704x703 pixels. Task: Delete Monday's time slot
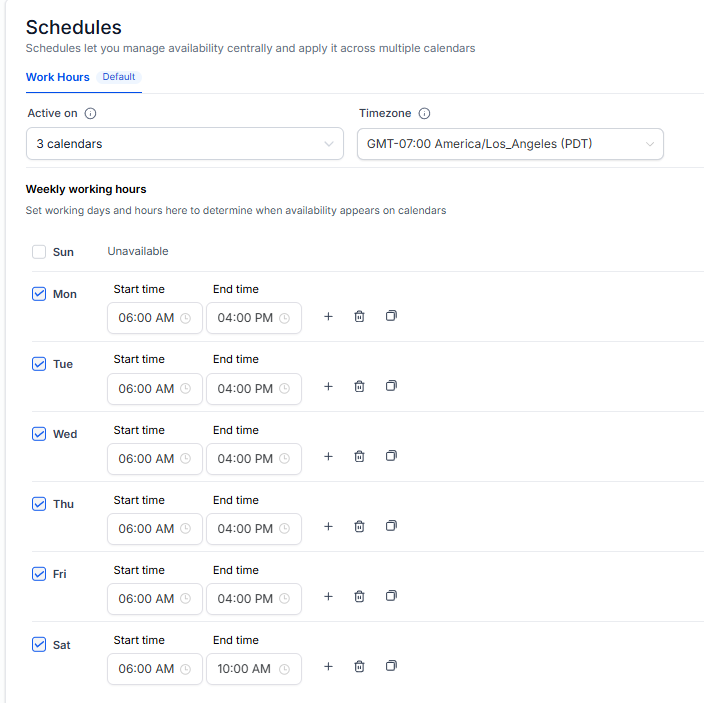[x=359, y=316]
